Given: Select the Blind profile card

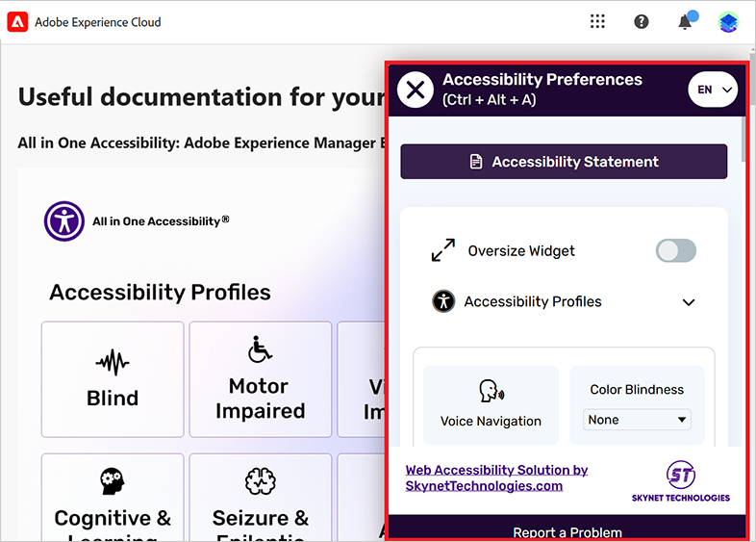Looking at the screenshot, I should point(113,379).
